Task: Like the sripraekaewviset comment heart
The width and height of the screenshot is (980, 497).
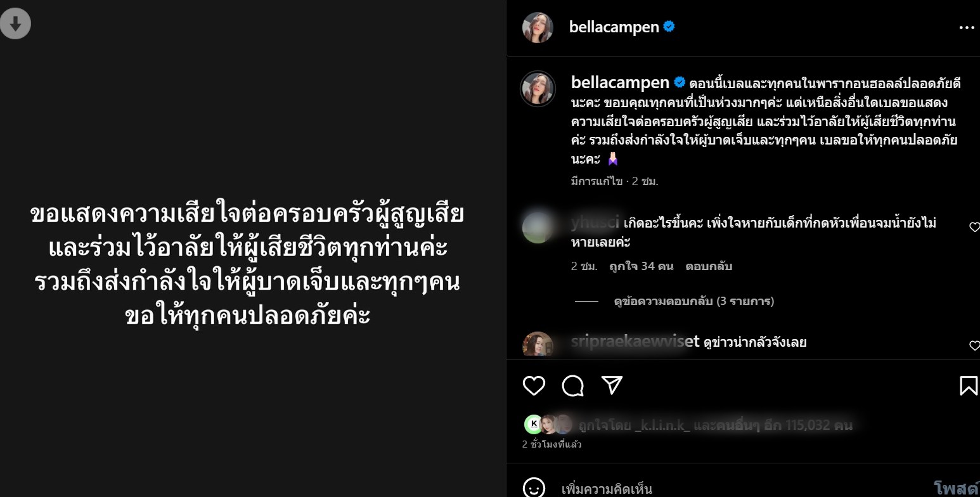Action: click(974, 345)
